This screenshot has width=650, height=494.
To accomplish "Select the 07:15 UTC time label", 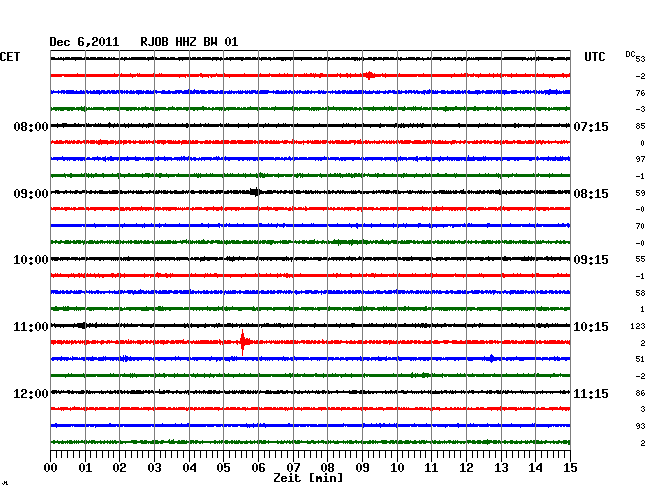I will (591, 126).
